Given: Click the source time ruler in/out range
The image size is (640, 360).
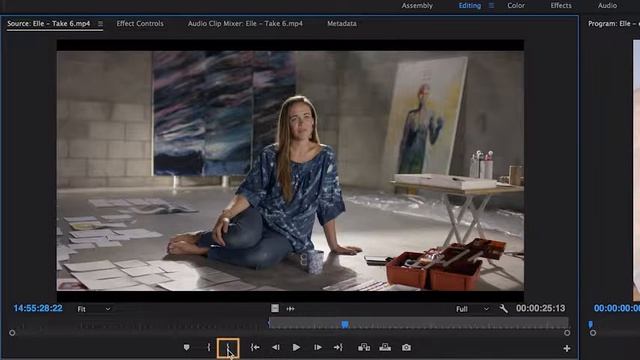Looking at the screenshot, I should point(418,323).
